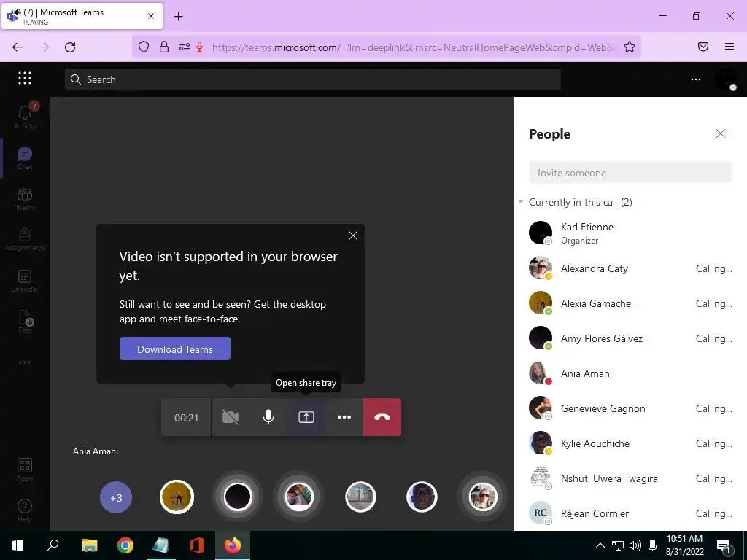The image size is (747, 560).
Task: Open more actions in call controls
Action: click(344, 417)
